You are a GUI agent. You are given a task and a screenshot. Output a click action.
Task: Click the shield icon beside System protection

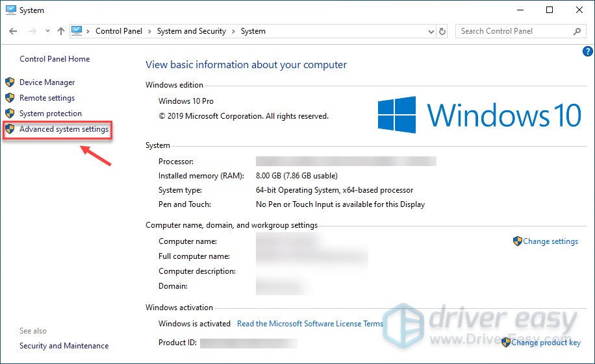10,114
